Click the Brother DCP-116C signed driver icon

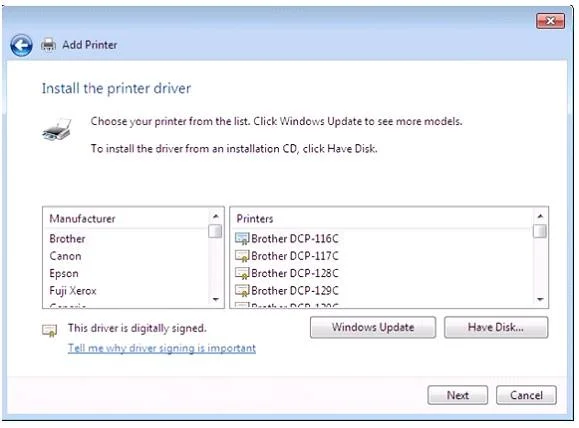[x=242, y=239]
